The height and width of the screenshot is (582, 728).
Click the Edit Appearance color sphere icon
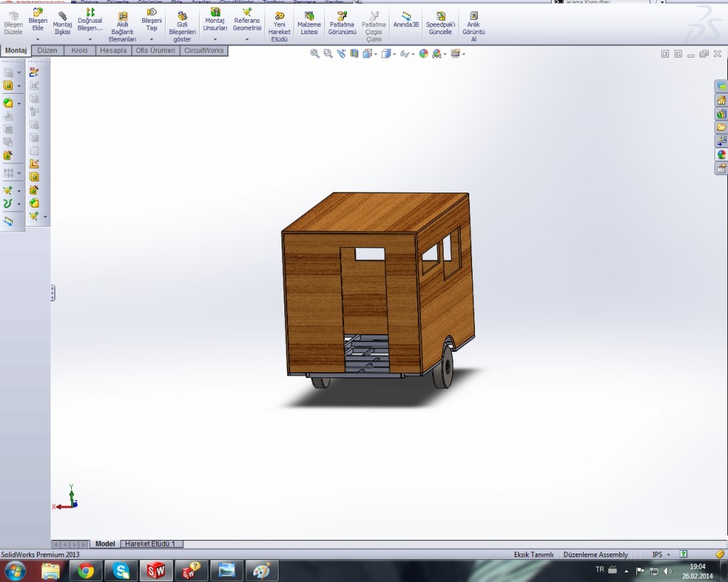[x=424, y=53]
